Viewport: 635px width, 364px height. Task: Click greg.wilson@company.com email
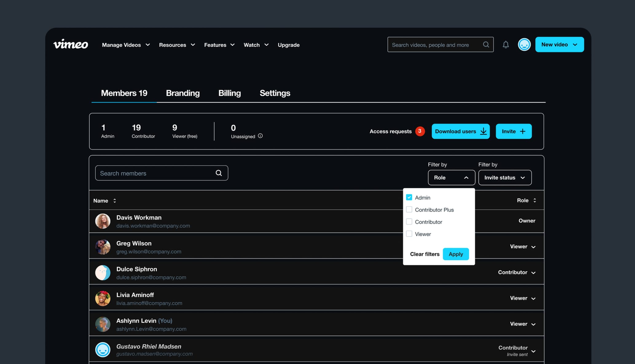149,252
